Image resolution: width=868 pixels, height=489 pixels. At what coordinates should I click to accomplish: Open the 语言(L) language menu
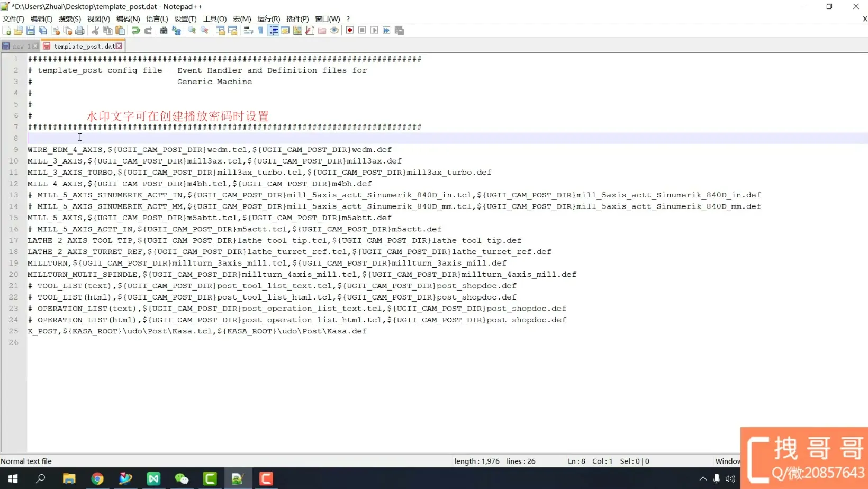pyautogui.click(x=157, y=19)
